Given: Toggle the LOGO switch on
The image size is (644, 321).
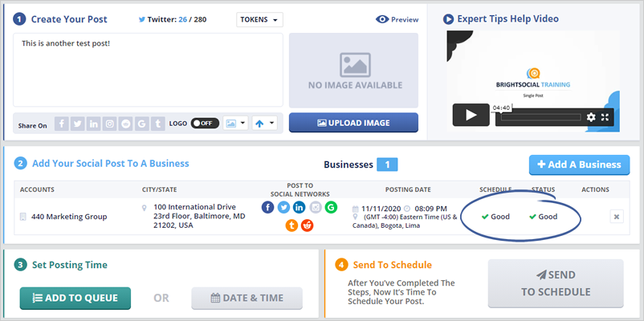Looking at the screenshot, I should (204, 124).
